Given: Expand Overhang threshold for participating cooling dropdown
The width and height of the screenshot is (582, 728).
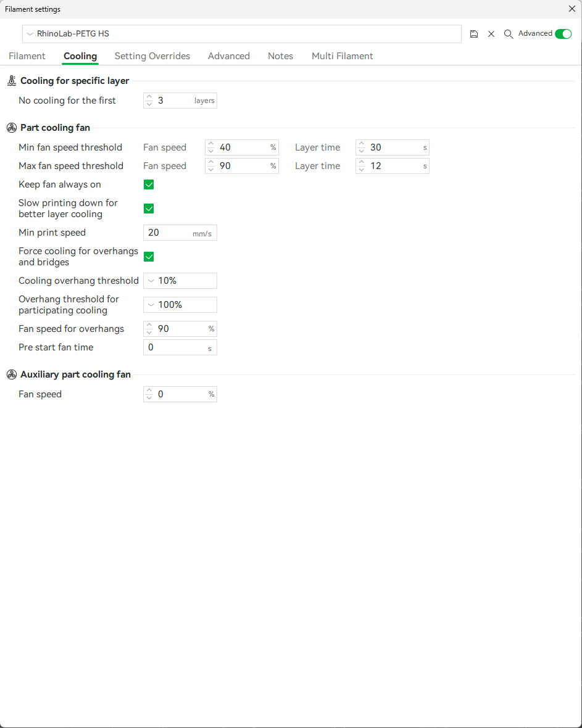Looking at the screenshot, I should click(150, 305).
